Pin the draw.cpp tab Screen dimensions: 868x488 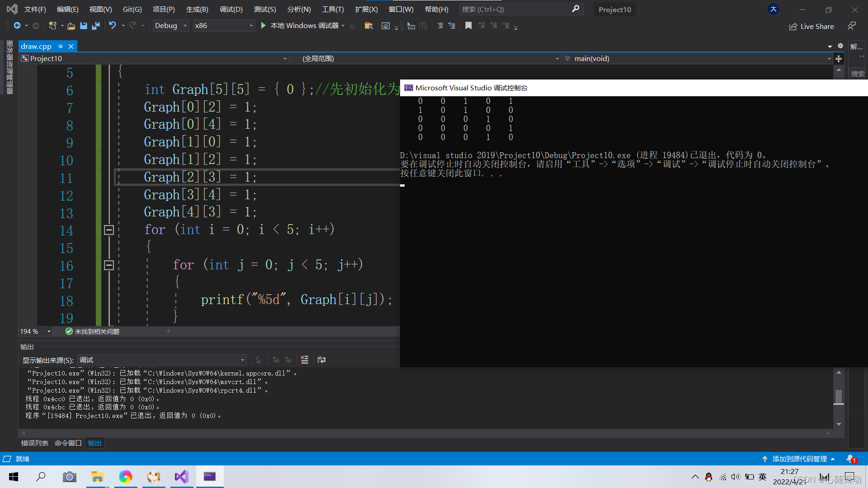click(61, 46)
